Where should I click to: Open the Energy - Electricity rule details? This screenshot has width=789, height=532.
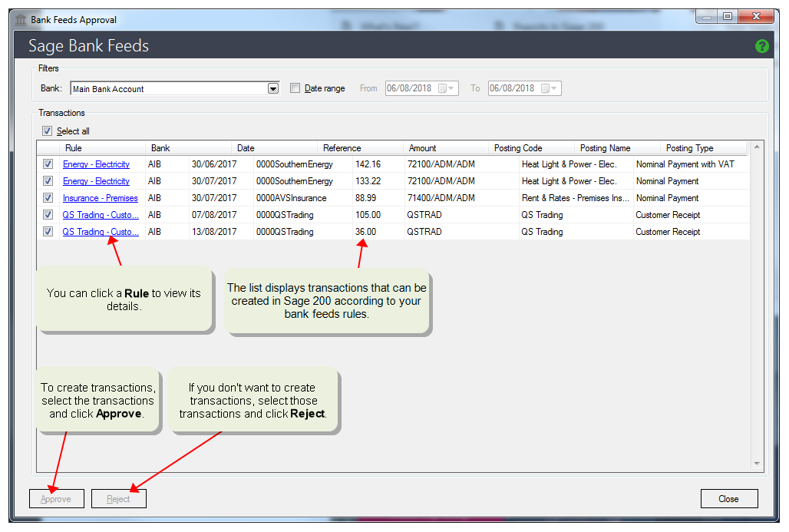(95, 164)
